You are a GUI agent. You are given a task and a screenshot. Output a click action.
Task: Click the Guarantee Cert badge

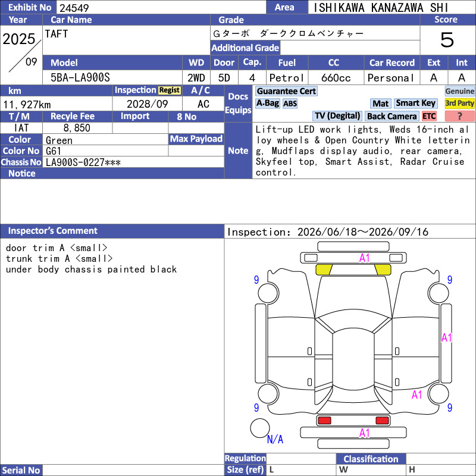click(286, 91)
